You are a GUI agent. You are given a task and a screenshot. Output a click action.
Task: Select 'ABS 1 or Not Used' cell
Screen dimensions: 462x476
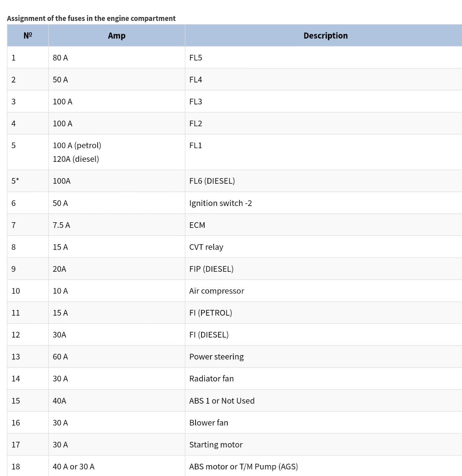(324, 401)
